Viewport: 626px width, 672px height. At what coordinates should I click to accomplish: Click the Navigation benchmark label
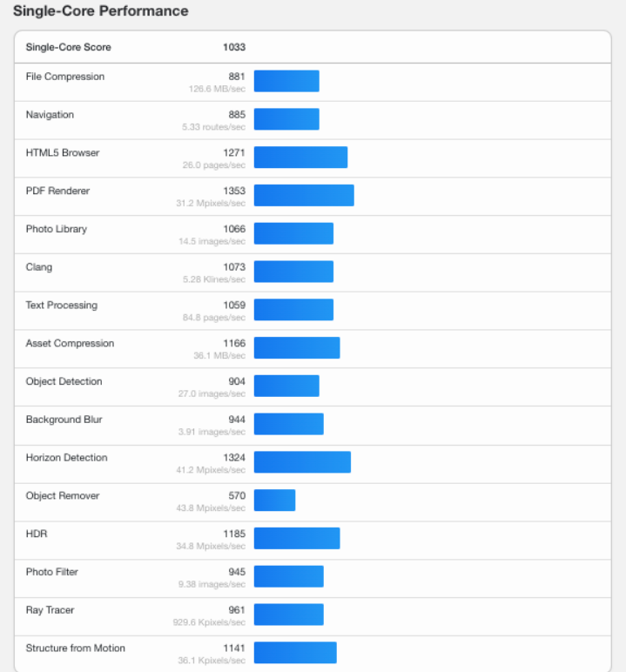click(50, 115)
